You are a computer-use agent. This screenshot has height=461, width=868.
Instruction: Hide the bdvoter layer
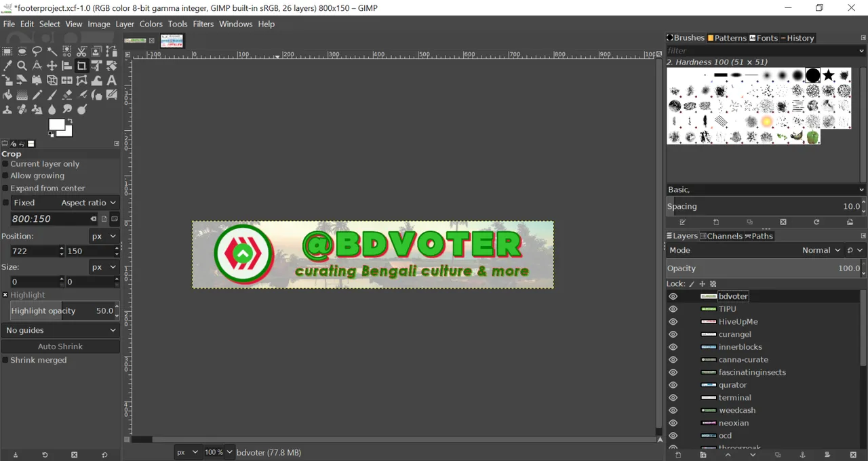(673, 296)
